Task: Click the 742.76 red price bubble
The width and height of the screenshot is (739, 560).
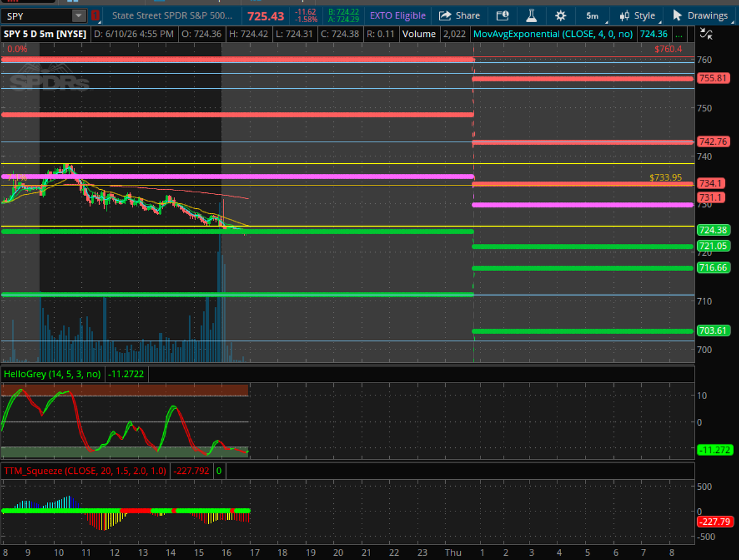Action: 714,142
